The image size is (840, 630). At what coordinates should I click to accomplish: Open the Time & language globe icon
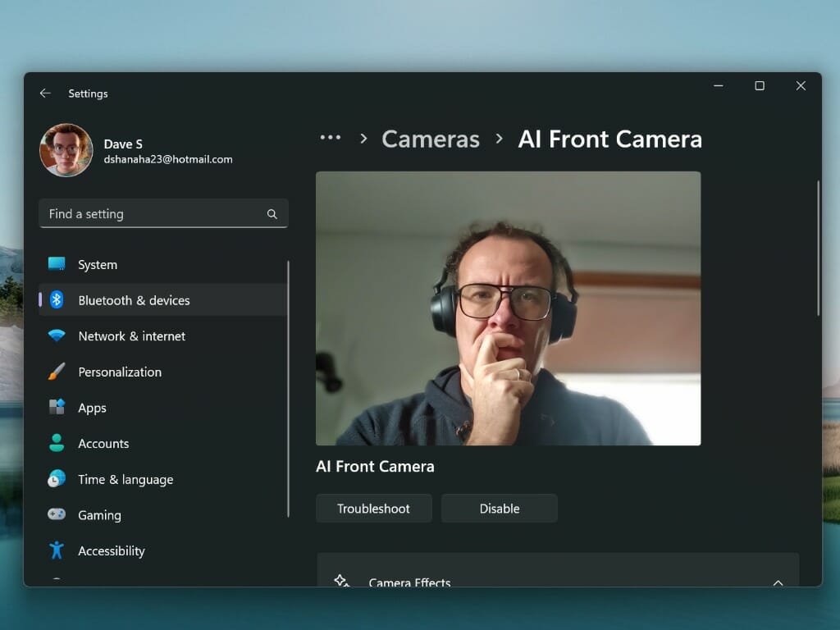coord(57,478)
